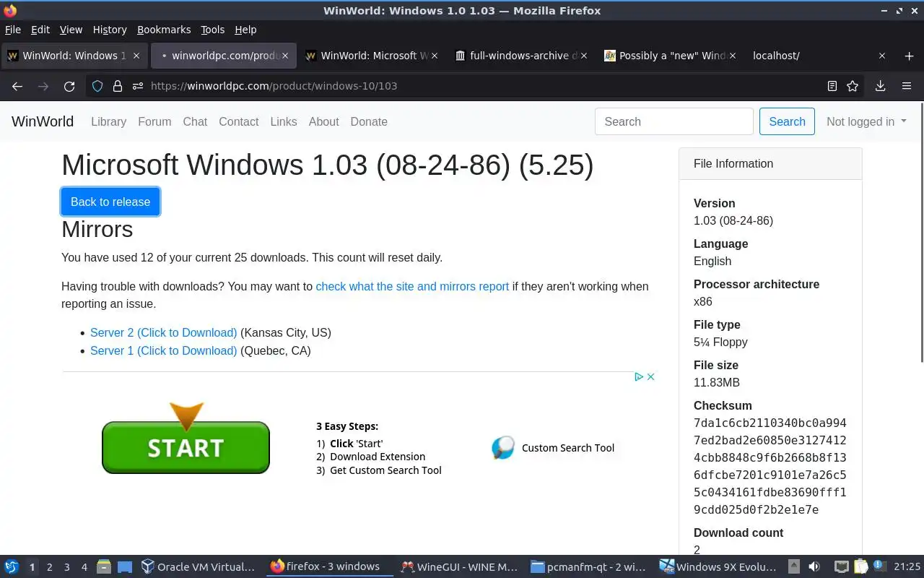924x578 pixels.
Task: Open the File menu
Action: [x=13, y=30]
